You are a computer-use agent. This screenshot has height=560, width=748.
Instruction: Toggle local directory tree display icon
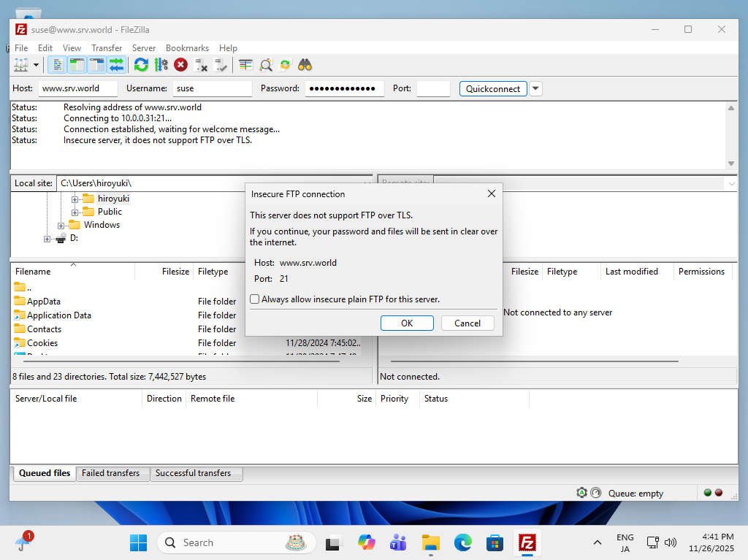(77, 65)
